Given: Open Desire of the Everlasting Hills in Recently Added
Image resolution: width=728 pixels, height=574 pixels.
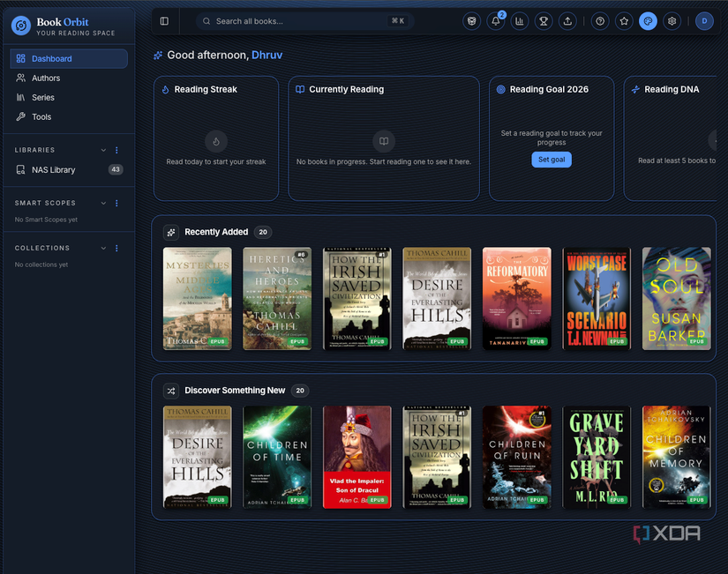Looking at the screenshot, I should 437,298.
